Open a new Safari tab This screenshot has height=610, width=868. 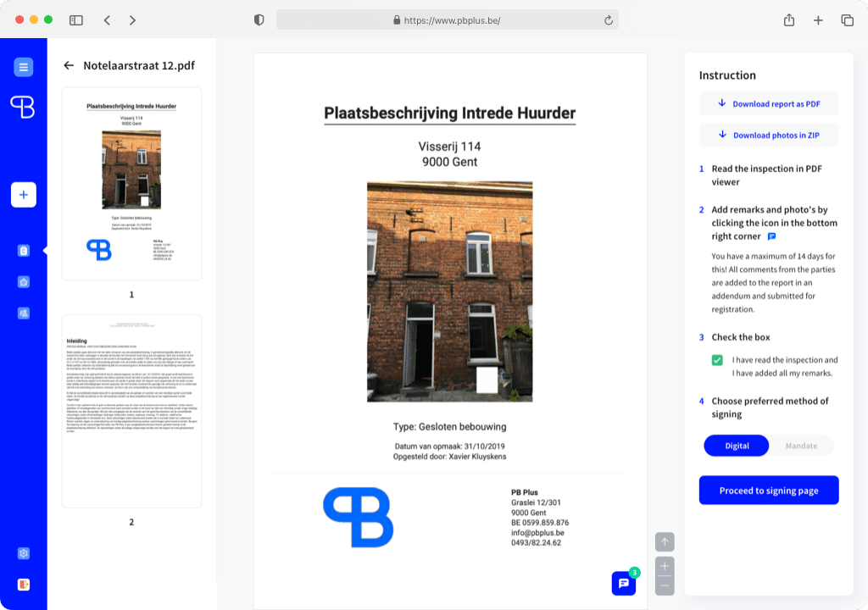click(818, 20)
